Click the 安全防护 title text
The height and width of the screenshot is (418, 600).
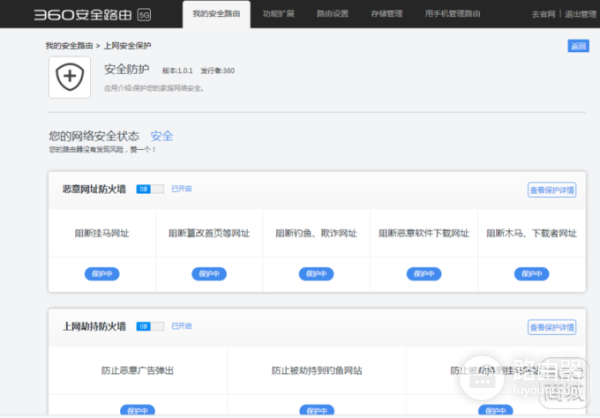(x=127, y=69)
